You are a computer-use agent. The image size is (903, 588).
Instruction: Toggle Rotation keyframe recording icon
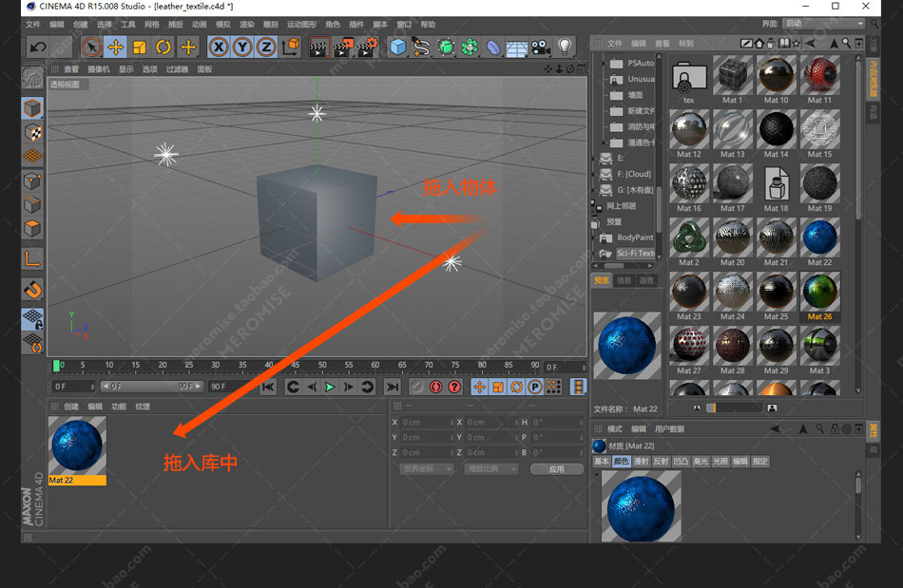pyautogui.click(x=516, y=387)
